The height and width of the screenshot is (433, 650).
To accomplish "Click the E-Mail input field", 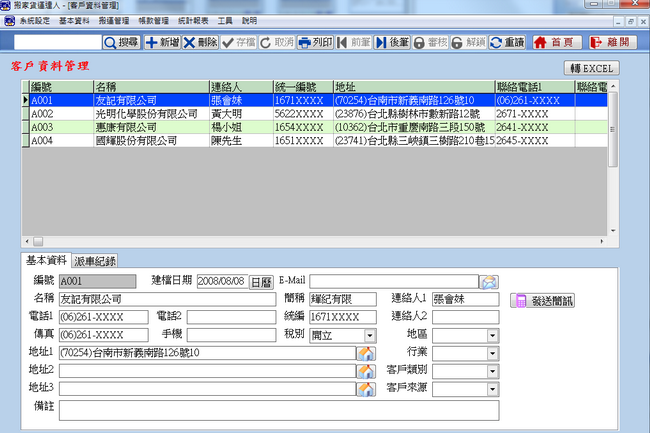I will click(394, 281).
